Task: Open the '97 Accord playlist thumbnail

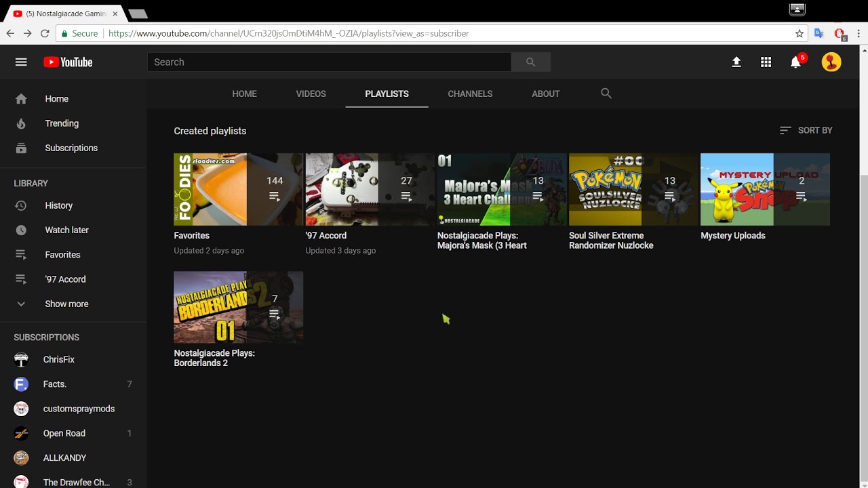Action: [x=370, y=189]
